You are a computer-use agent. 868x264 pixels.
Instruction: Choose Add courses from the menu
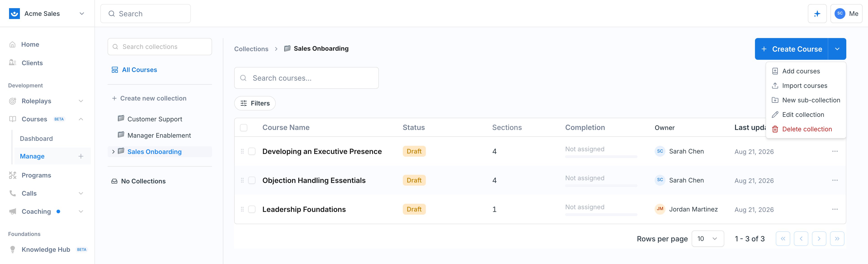point(806,71)
